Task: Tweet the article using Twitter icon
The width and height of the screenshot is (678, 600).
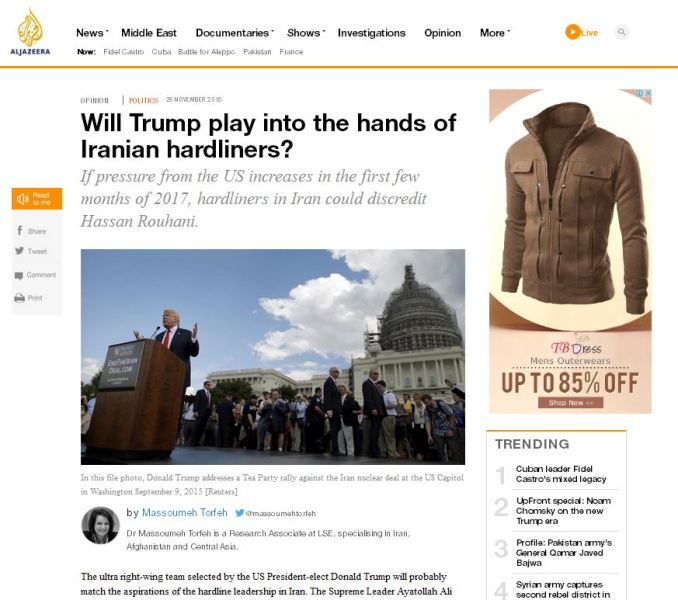Action: click(x=19, y=251)
